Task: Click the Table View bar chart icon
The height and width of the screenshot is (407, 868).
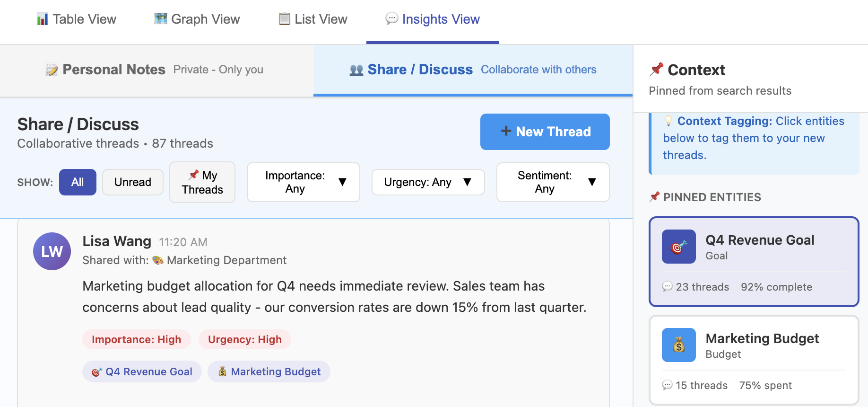Action: click(43, 19)
